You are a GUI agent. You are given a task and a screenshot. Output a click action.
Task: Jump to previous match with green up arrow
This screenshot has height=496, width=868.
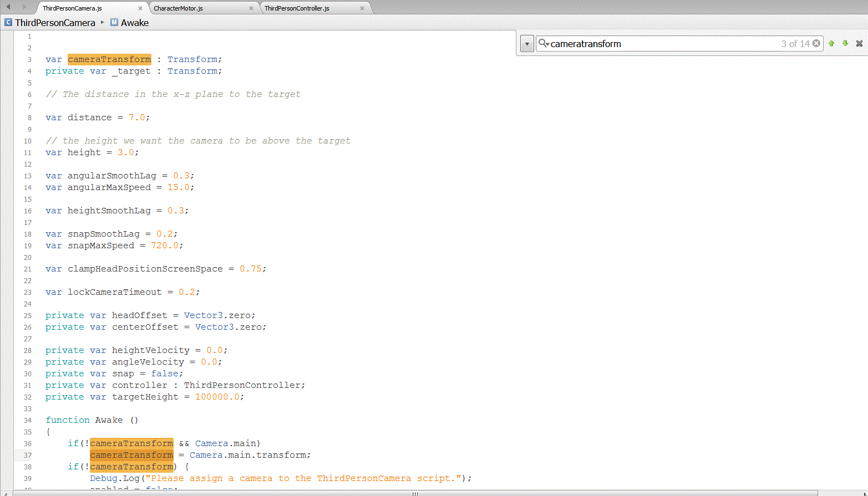coord(831,43)
